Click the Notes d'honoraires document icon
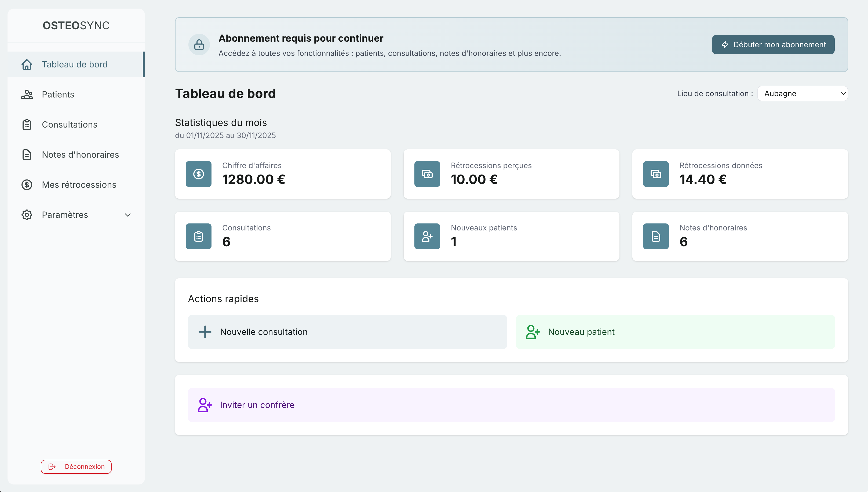Viewport: 868px width, 492px height. pyautogui.click(x=27, y=154)
